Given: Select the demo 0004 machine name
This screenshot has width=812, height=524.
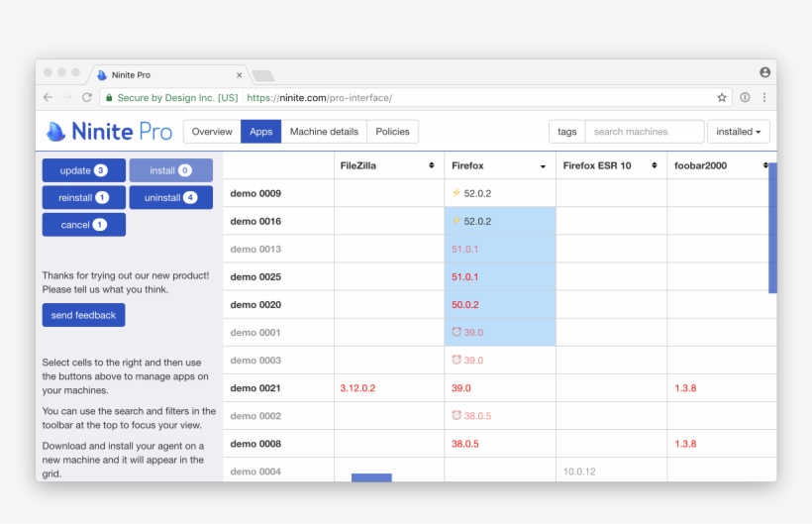Looking at the screenshot, I should point(255,472).
